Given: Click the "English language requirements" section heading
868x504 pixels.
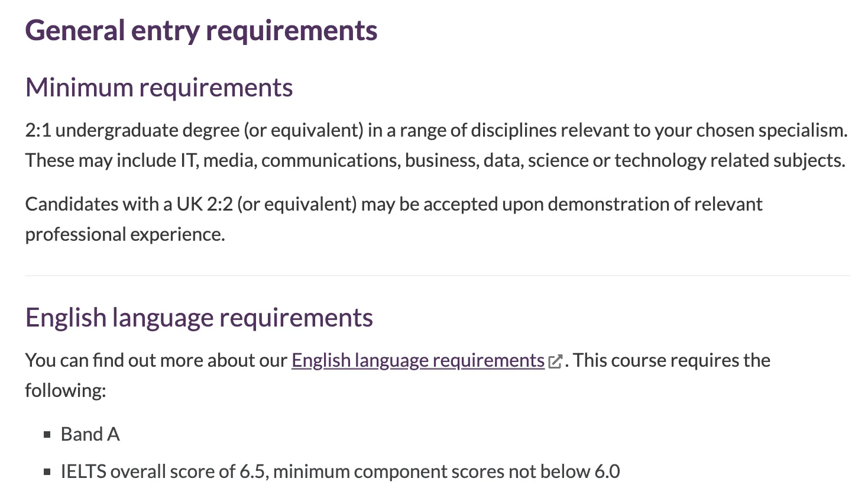Looking at the screenshot, I should point(199,318).
